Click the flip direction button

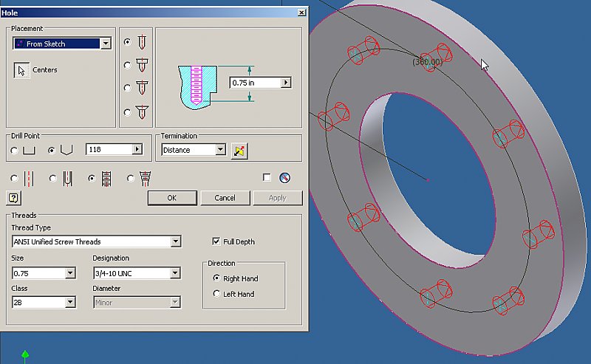click(239, 151)
